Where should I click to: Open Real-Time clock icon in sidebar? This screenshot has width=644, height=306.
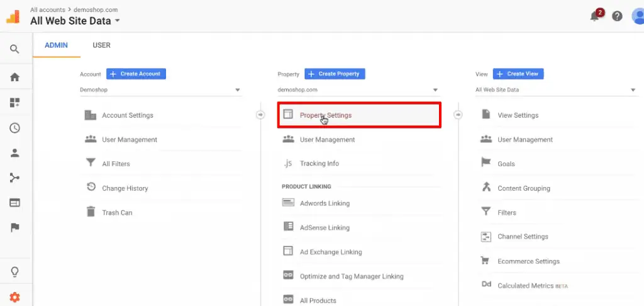click(15, 128)
